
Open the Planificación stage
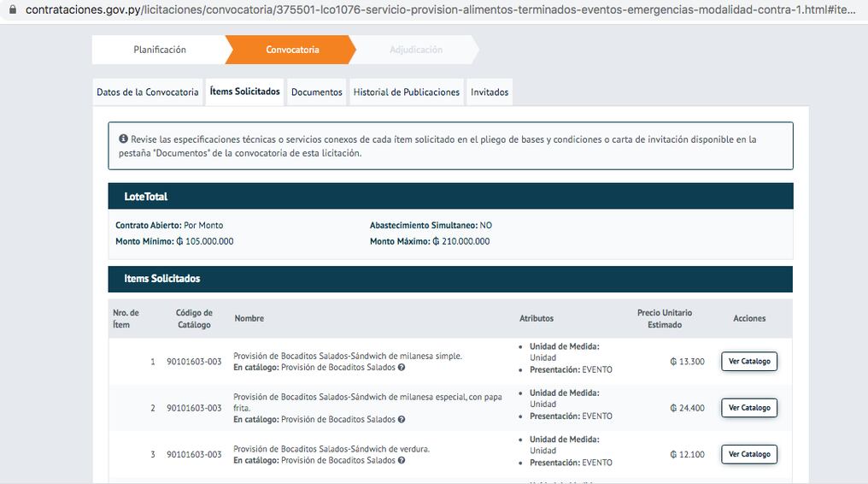click(x=160, y=50)
